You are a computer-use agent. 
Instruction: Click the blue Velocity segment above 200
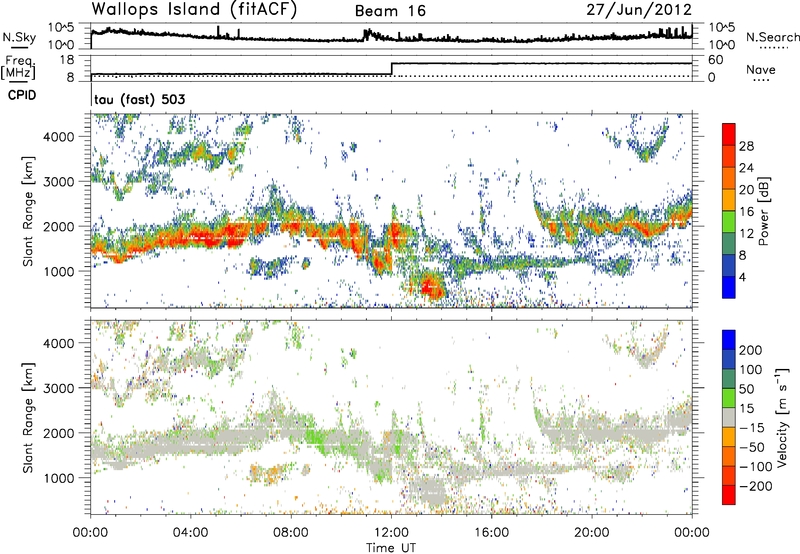point(729,340)
